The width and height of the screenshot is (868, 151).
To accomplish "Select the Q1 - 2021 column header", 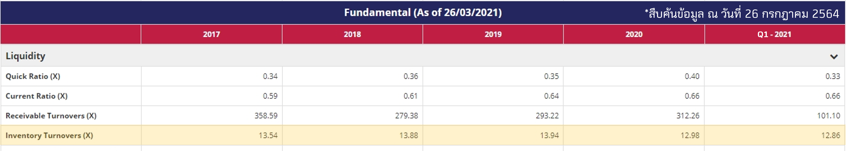I will click(x=774, y=34).
